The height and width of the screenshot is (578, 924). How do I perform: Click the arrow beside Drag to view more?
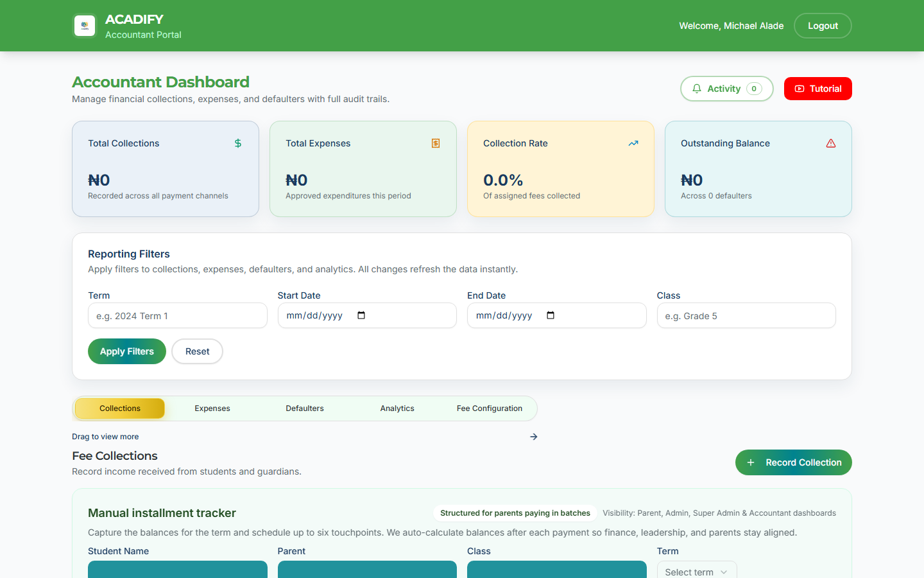533,436
